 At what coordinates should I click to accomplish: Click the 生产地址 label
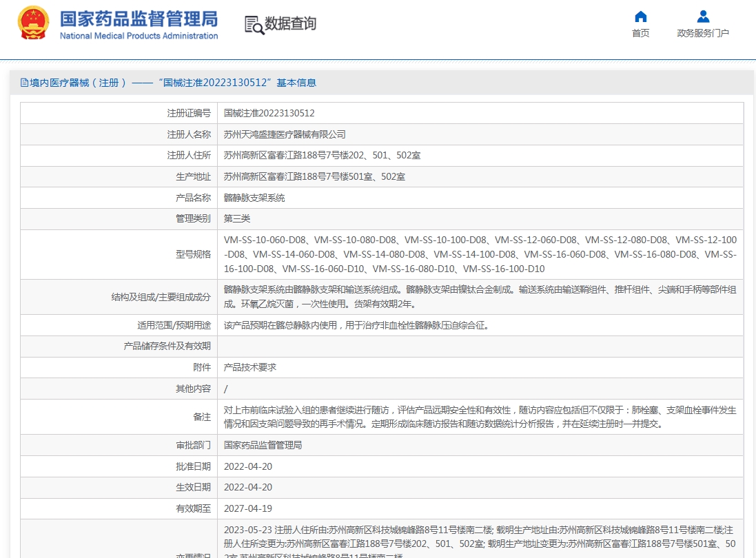pos(194,176)
